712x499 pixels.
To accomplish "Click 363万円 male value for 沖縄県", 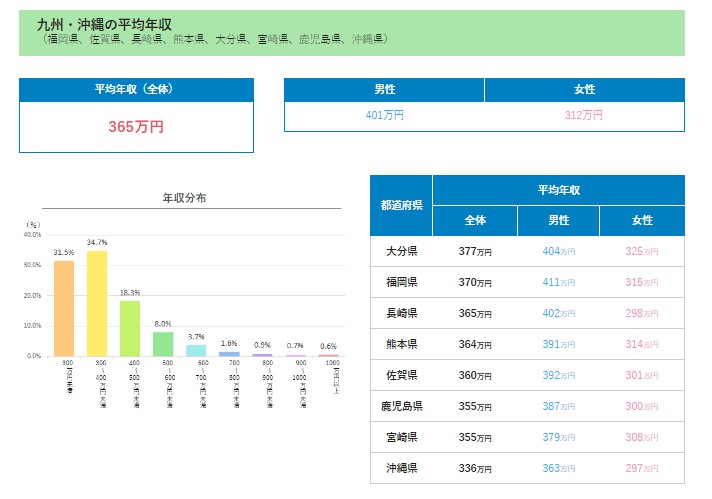I will pos(559,468).
